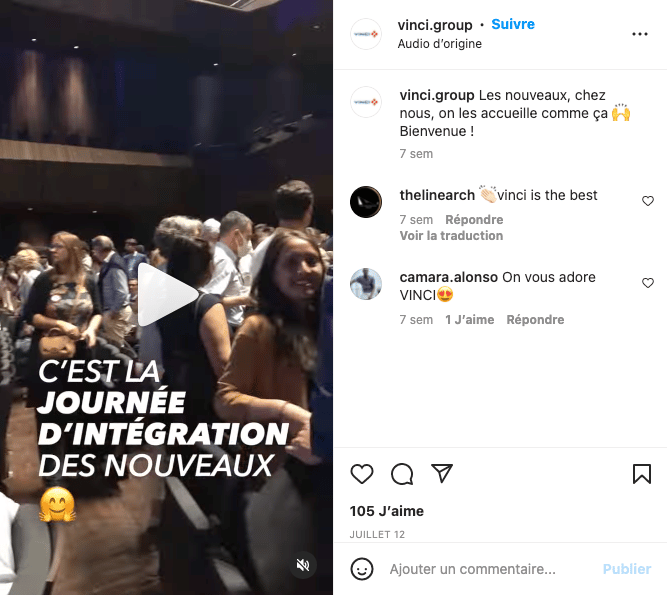Like thelinearch's comment
This screenshot has width=667, height=595.
[647, 201]
